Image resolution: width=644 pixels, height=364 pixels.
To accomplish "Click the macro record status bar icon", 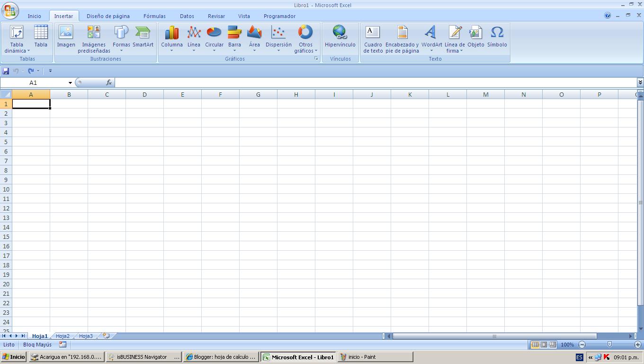I will 63,345.
